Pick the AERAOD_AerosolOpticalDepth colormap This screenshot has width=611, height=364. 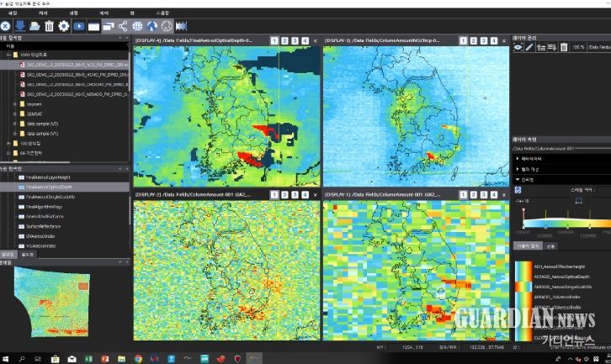[x=561, y=277]
